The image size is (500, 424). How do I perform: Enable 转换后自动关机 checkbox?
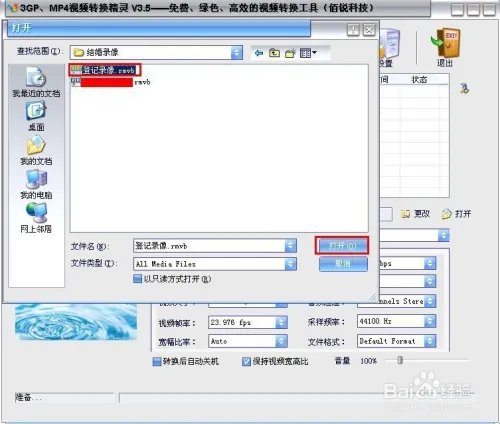[x=157, y=361]
